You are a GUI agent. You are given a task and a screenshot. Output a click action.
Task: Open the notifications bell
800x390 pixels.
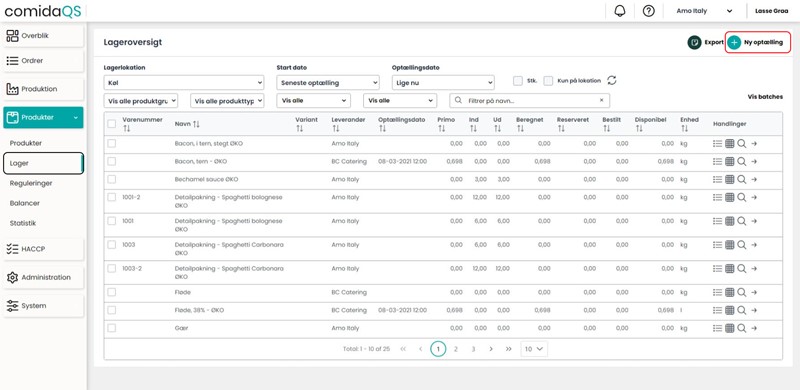click(x=620, y=11)
